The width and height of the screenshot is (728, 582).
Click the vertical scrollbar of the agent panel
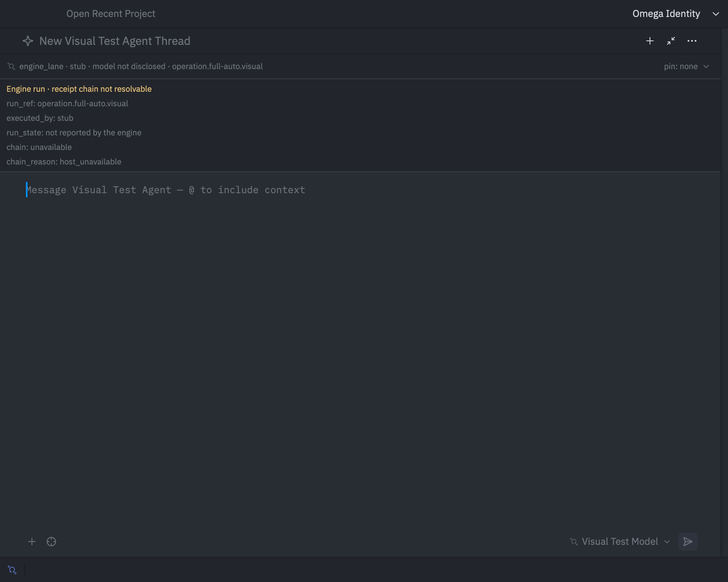(x=724, y=293)
